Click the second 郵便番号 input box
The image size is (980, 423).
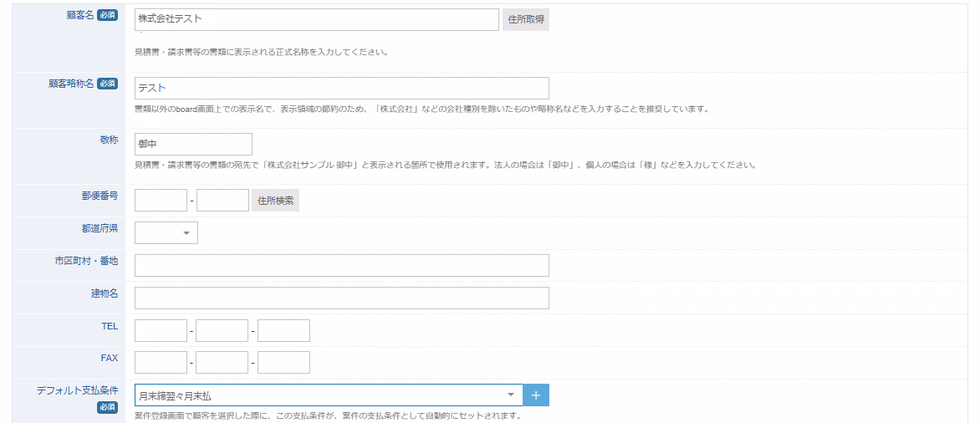click(x=222, y=201)
